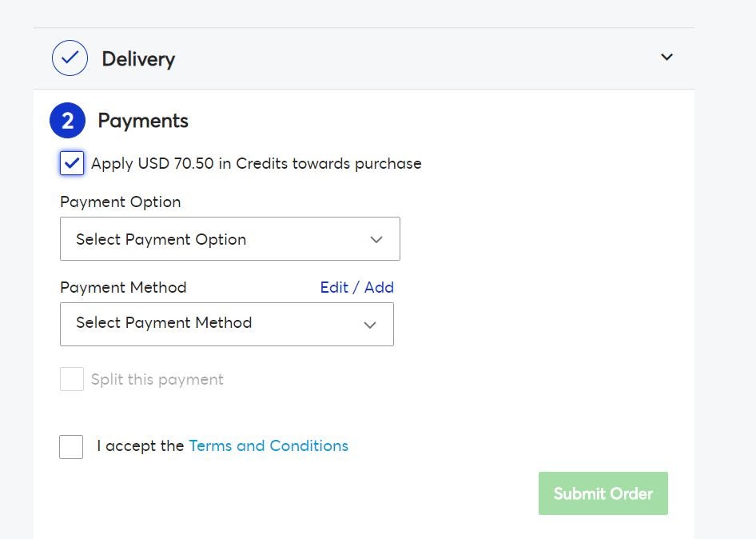Click the Edit / Add link
Image resolution: width=756 pixels, height=539 pixels.
click(356, 288)
